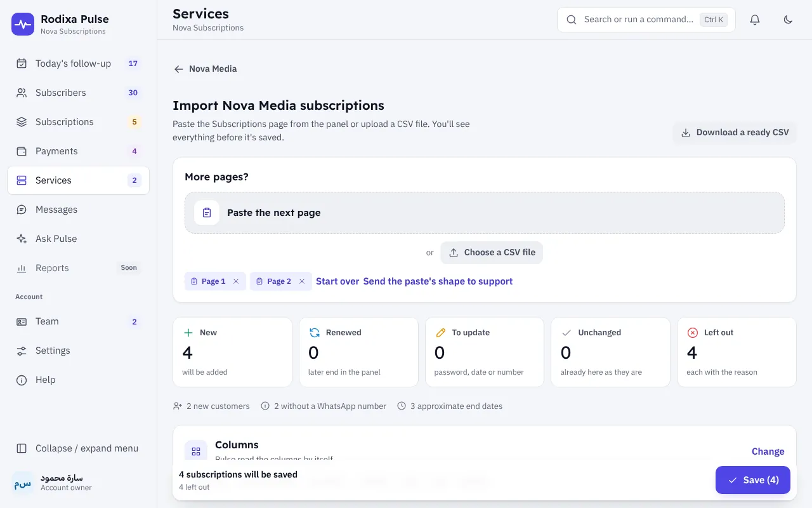Remove Page 1 chip with its X
Viewport: 812px width, 508px height.
coord(236,281)
